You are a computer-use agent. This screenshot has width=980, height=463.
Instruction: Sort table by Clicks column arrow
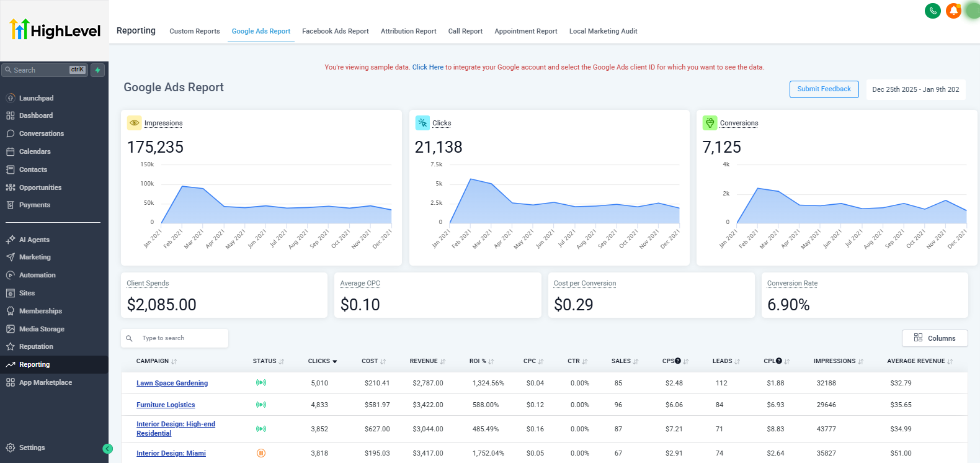[335, 361]
